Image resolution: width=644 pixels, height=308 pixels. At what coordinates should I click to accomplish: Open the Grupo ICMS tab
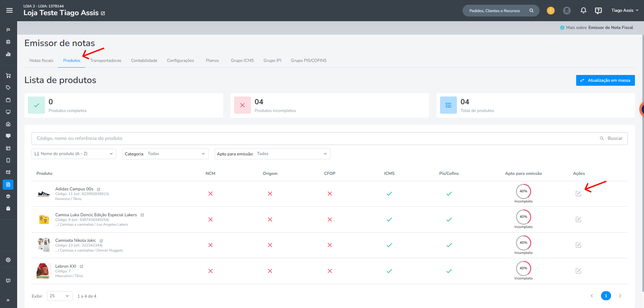[242, 61]
